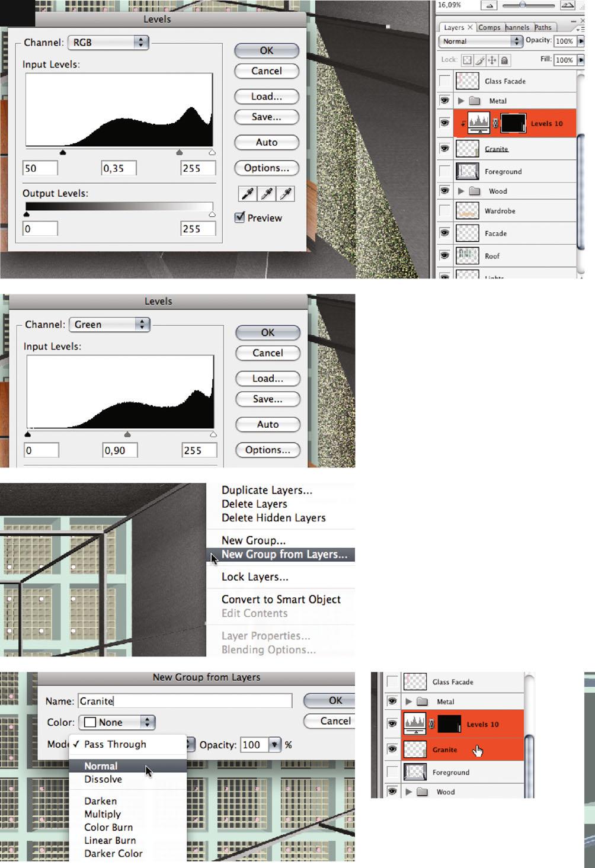Click the Facade layer thumbnail
Image resolution: width=595 pixels, height=868 pixels.
pos(467,233)
